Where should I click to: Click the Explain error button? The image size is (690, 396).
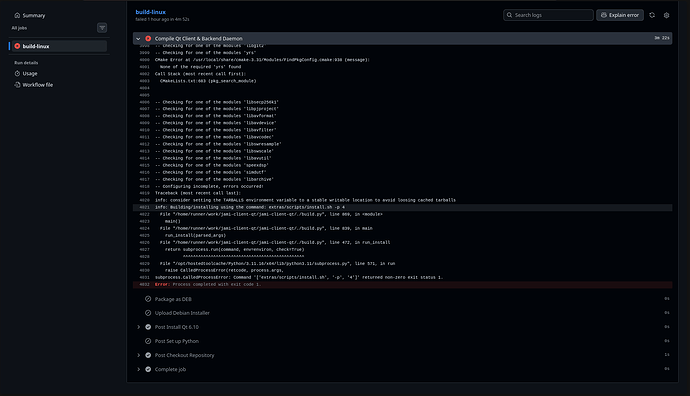[x=620, y=15]
